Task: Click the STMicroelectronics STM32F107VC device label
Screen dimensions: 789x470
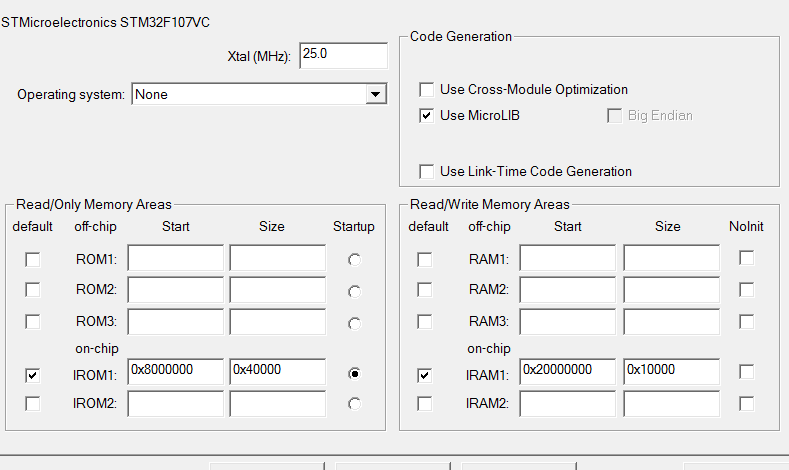Action: tap(106, 23)
